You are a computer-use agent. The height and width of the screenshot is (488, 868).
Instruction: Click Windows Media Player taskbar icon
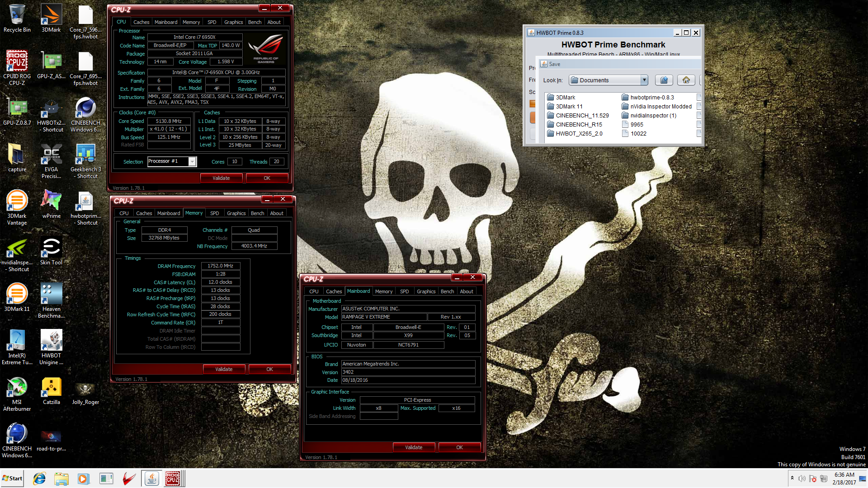click(83, 479)
